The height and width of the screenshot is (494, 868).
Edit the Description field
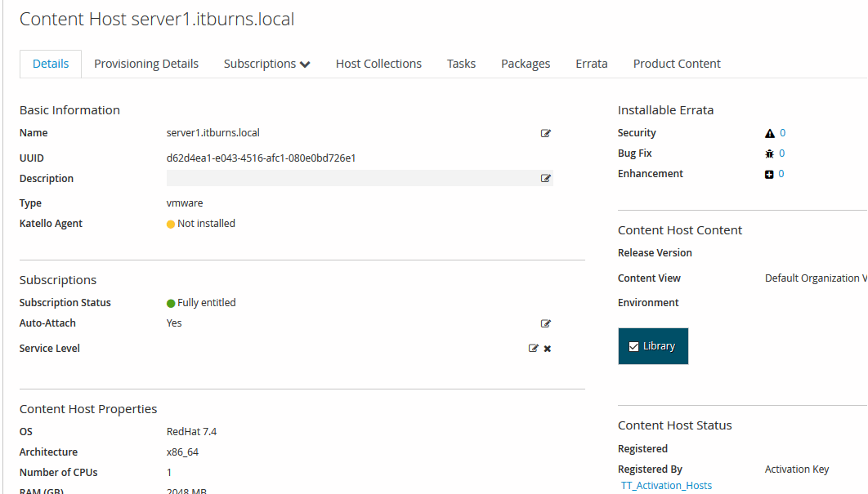pos(545,178)
